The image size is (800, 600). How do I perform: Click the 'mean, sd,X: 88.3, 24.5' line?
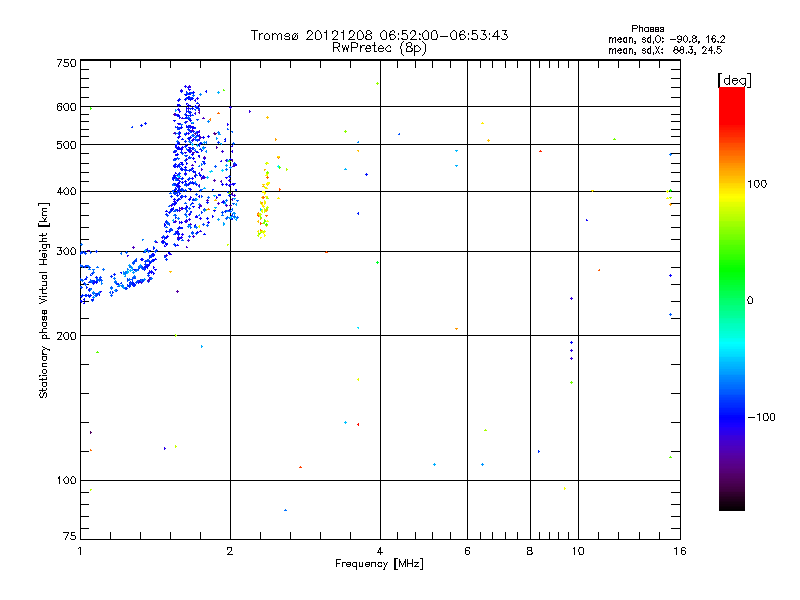click(665, 50)
